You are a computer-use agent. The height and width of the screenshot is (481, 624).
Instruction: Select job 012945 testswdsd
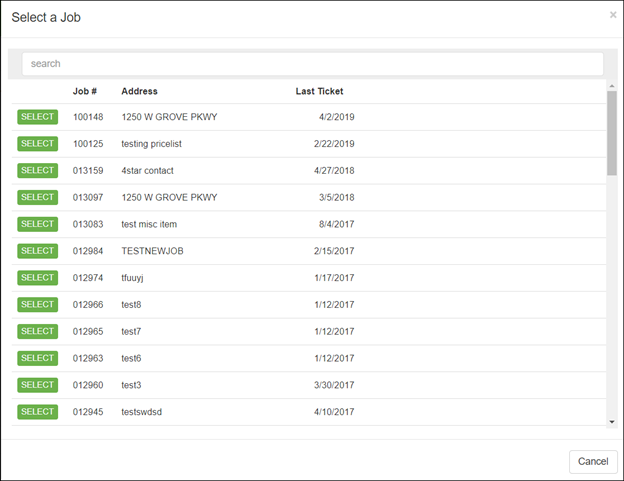pos(37,412)
